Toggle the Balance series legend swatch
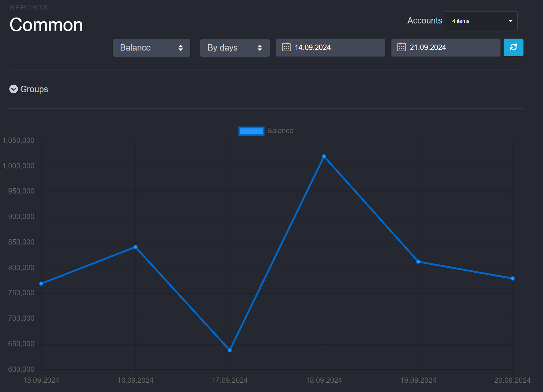The image size is (543, 392). click(251, 131)
